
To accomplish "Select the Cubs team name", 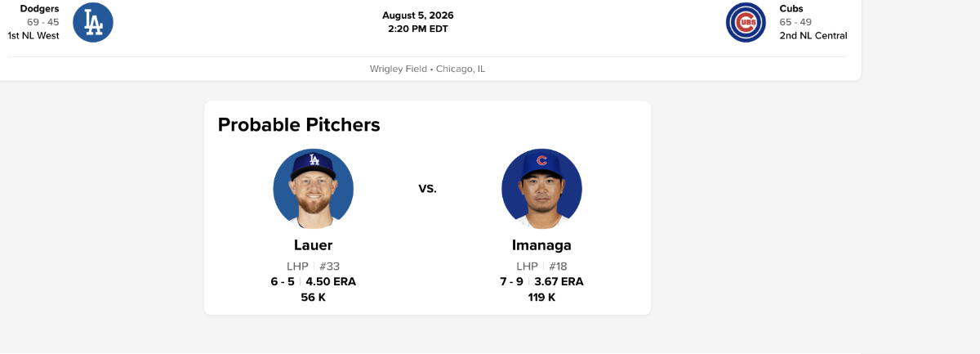I will click(x=791, y=8).
